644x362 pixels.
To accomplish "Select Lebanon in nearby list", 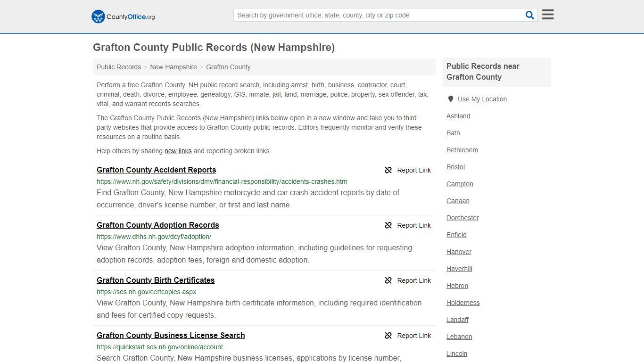I will pyautogui.click(x=459, y=337).
